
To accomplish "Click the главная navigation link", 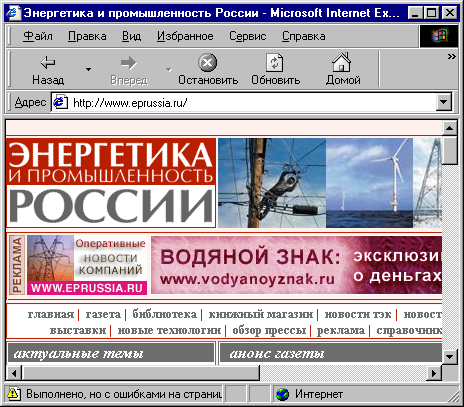I will pos(51,314).
